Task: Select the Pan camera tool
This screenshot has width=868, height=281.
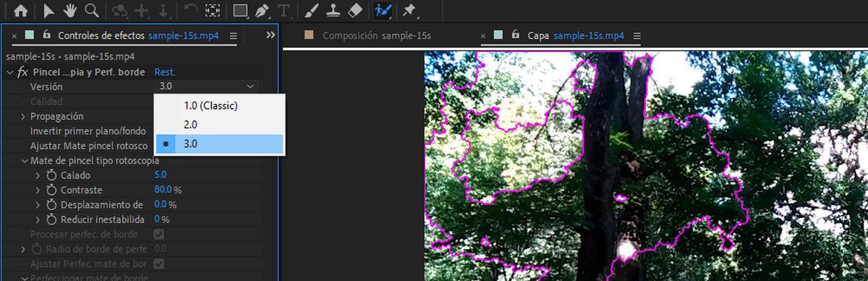Action: [x=142, y=11]
